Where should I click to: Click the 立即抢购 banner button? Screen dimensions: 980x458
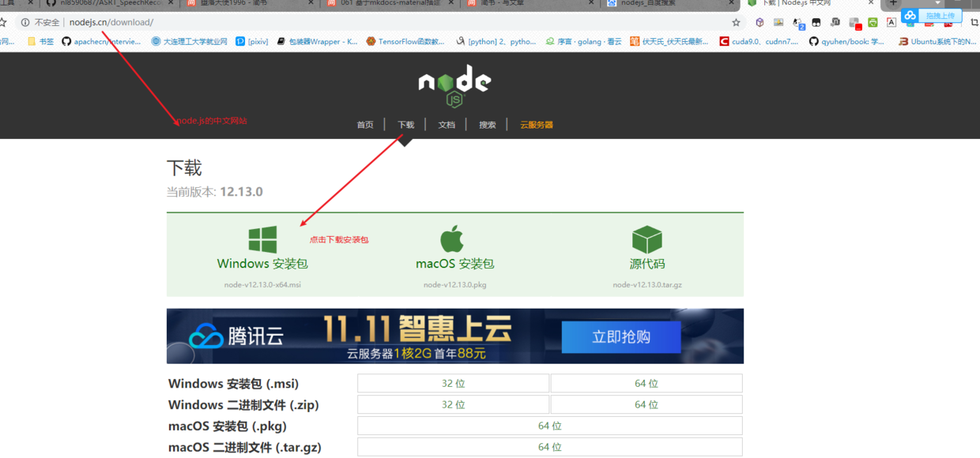click(x=621, y=336)
